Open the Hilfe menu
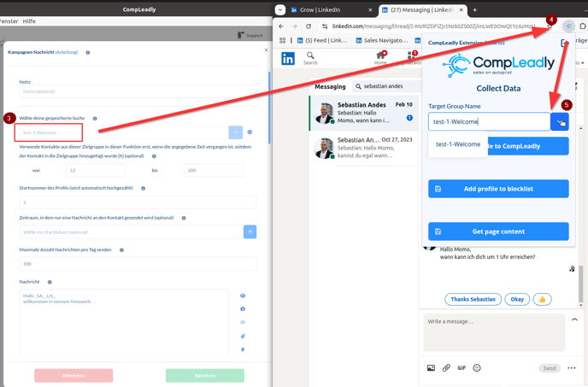Screen dimensions: 588x387 point(29,21)
